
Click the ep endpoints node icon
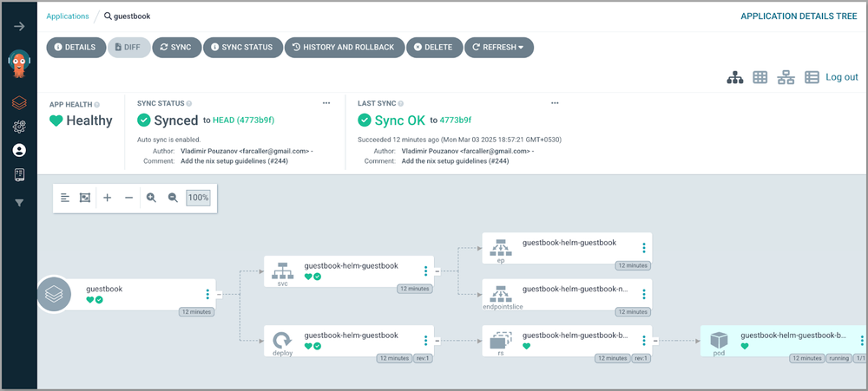pyautogui.click(x=501, y=247)
